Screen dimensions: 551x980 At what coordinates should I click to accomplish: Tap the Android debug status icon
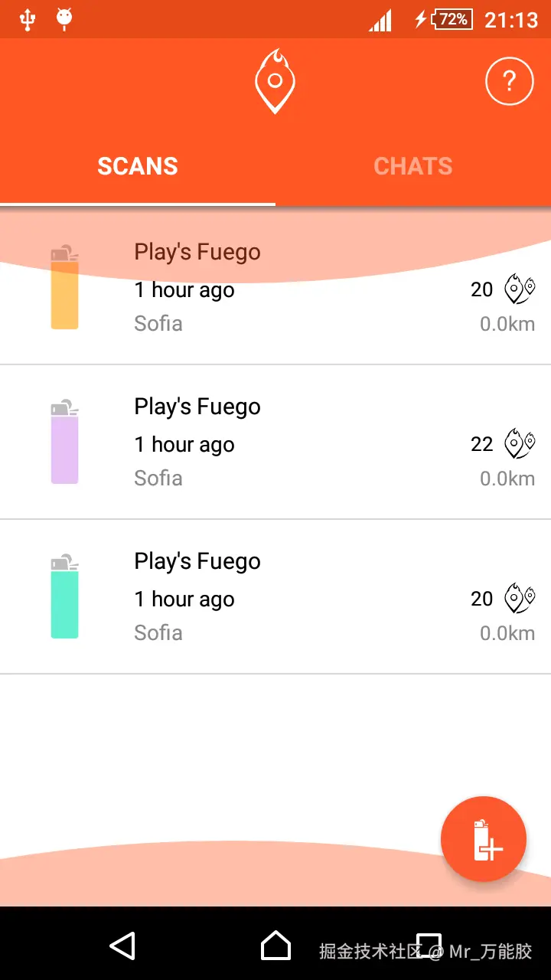pos(64,19)
